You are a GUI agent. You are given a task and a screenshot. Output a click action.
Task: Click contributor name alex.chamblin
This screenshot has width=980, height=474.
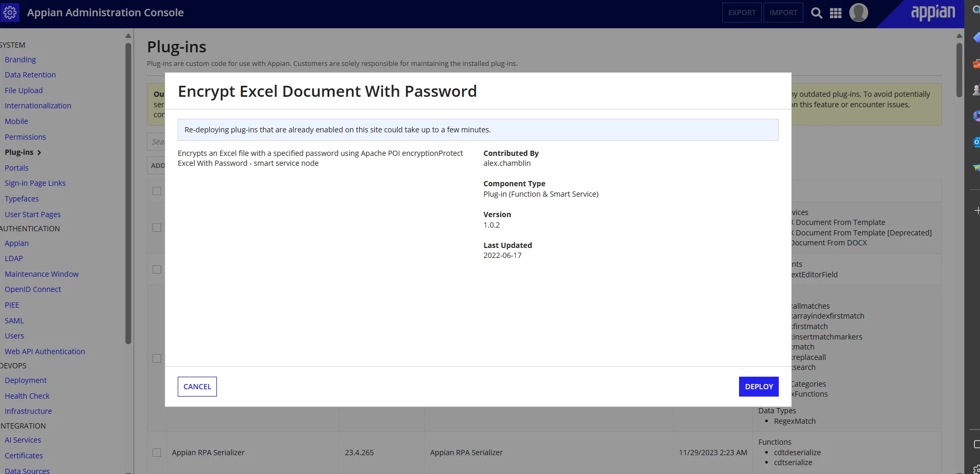[x=507, y=163]
